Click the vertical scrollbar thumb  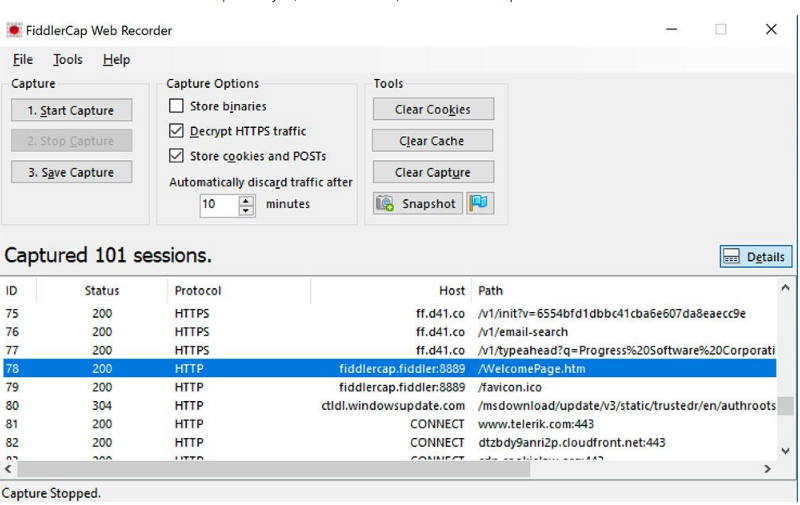(x=785, y=406)
